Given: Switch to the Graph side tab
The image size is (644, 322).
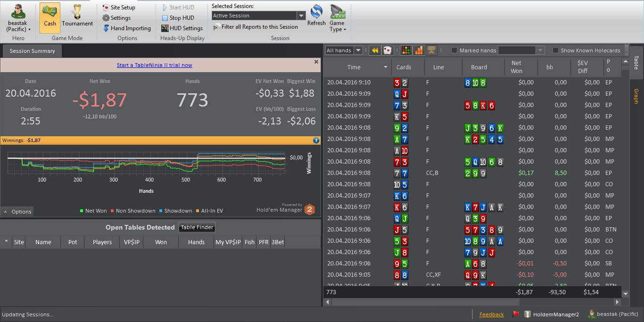Looking at the screenshot, I should click(636, 97).
